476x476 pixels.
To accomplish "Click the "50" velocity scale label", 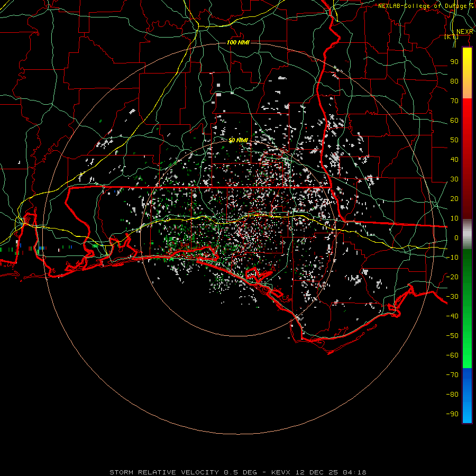I will point(454,140).
